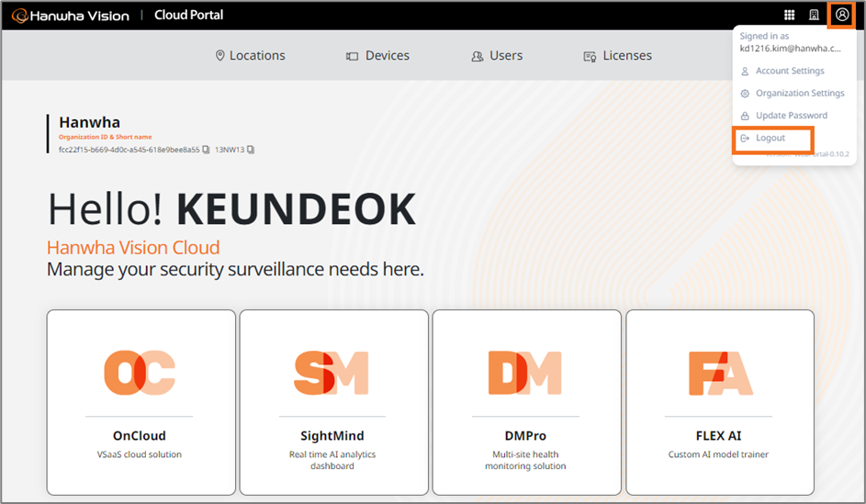Switch to the Devices tab
The height and width of the screenshot is (504, 866).
[x=377, y=56]
